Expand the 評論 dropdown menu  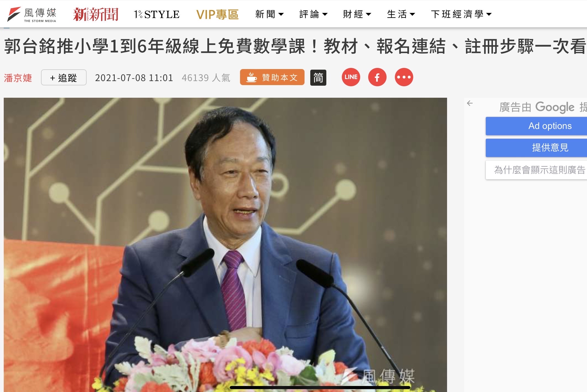pyautogui.click(x=313, y=14)
